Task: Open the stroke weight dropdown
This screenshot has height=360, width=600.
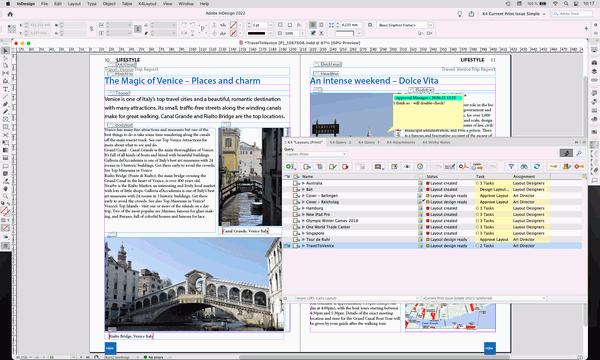Action: point(271,25)
